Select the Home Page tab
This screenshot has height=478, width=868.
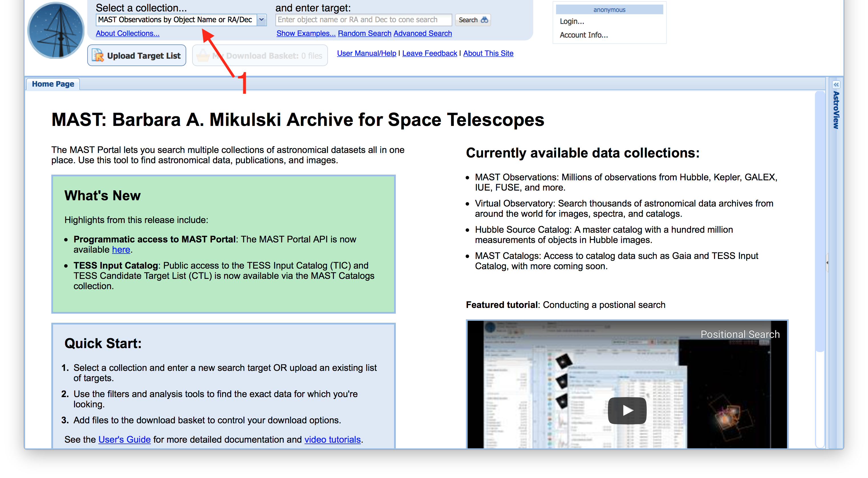[x=53, y=84]
